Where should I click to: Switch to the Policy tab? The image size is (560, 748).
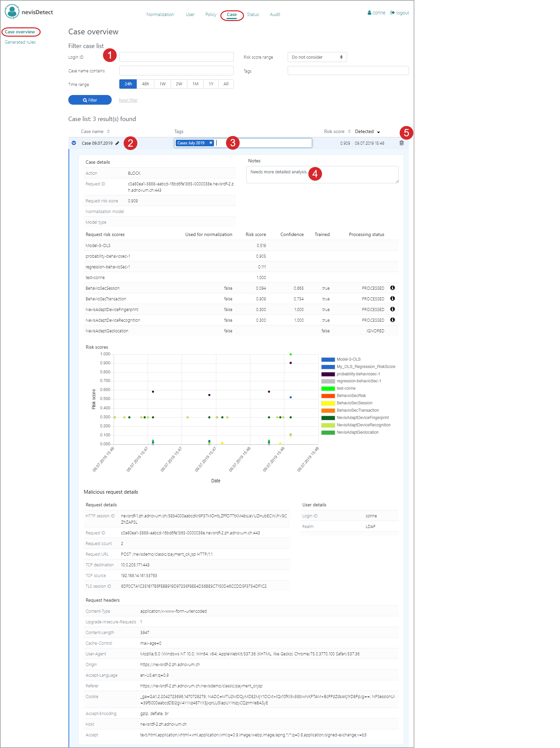tap(211, 15)
